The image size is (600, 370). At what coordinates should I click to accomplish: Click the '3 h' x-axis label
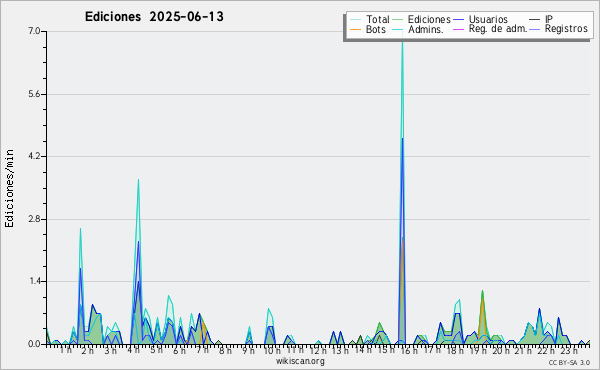click(111, 351)
